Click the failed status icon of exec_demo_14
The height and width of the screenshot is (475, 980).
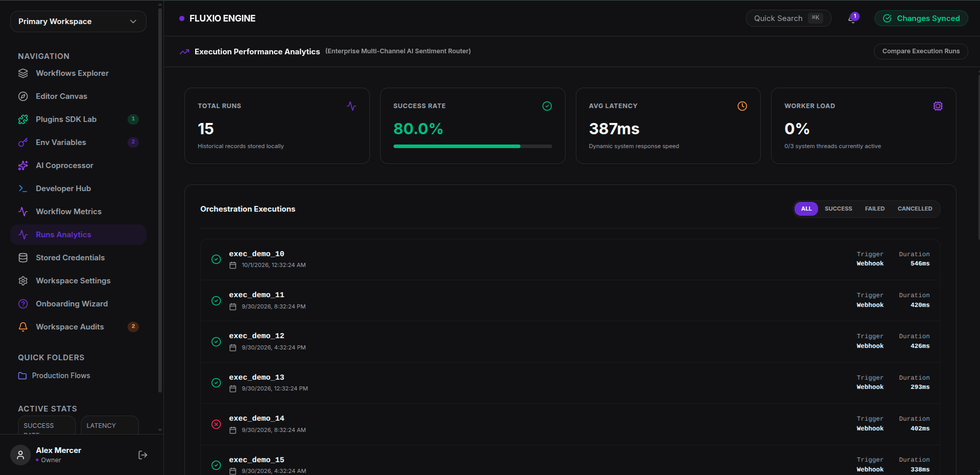point(216,424)
